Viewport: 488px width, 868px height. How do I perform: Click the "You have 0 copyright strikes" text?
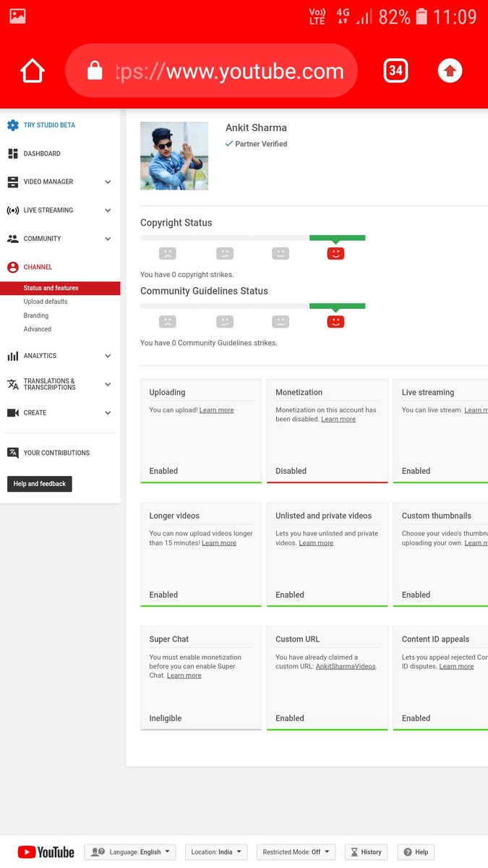tap(187, 275)
